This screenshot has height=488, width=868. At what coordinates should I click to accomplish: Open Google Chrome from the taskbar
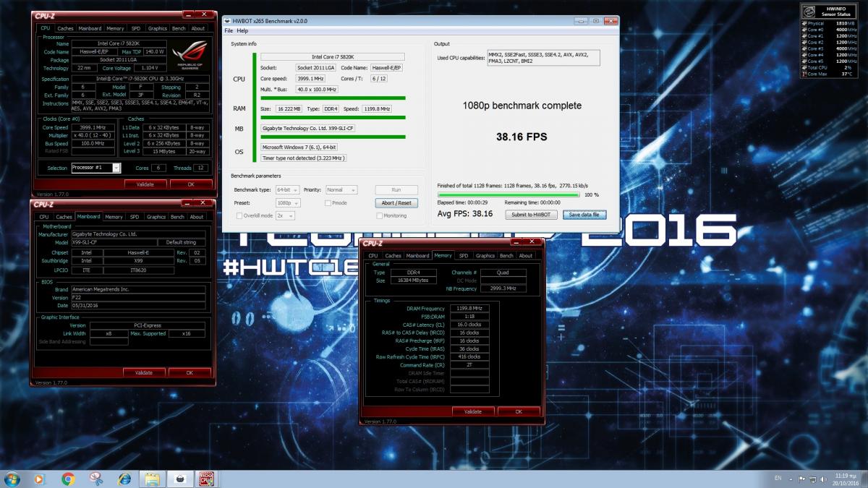point(68,479)
